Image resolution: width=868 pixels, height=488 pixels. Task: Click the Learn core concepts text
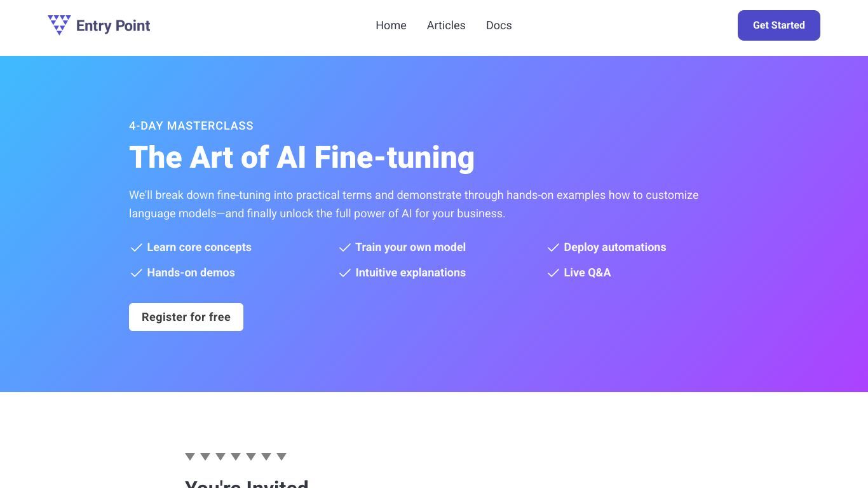pos(200,247)
